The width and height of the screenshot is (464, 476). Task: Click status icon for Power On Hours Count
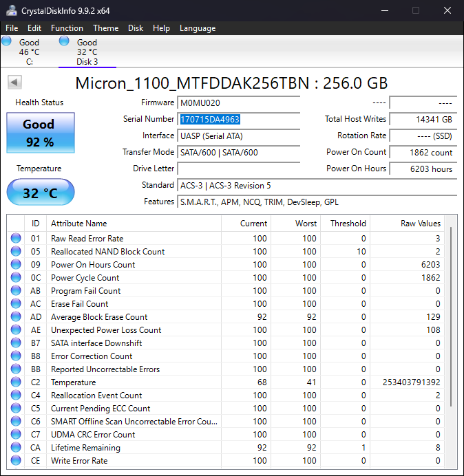(16, 264)
